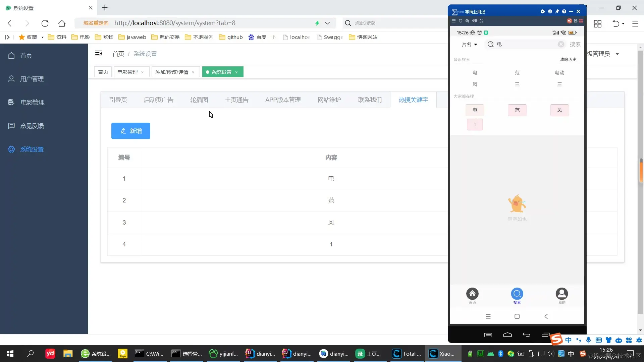
Task: Tap the phone's 我的 profile icon
Action: 561,294
